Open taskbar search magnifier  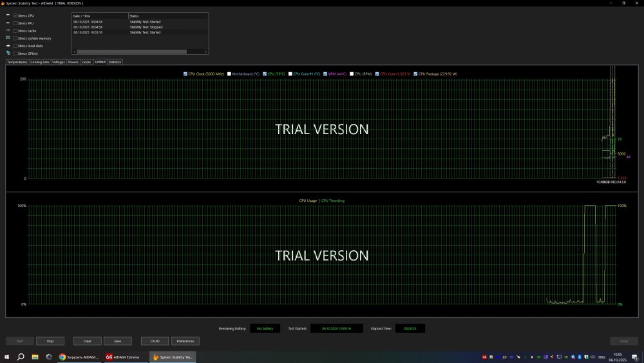(x=21, y=357)
